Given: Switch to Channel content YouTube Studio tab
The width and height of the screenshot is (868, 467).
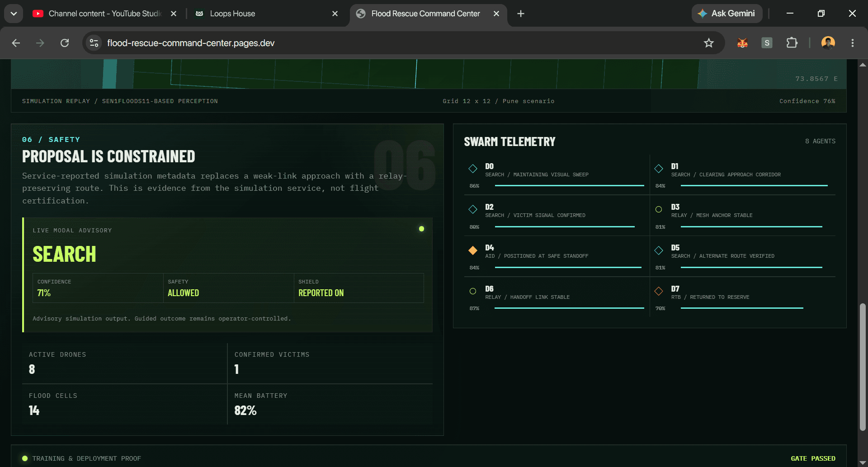Looking at the screenshot, I should 105,14.
